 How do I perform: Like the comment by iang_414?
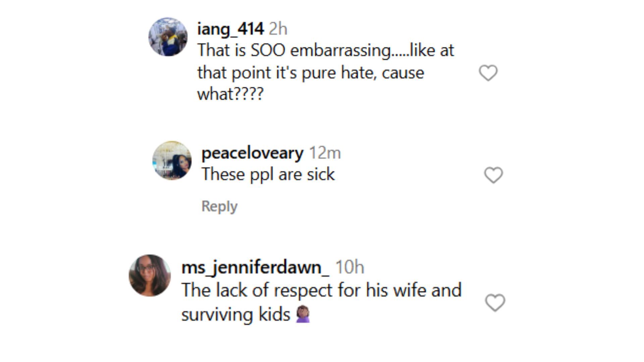[x=488, y=73]
